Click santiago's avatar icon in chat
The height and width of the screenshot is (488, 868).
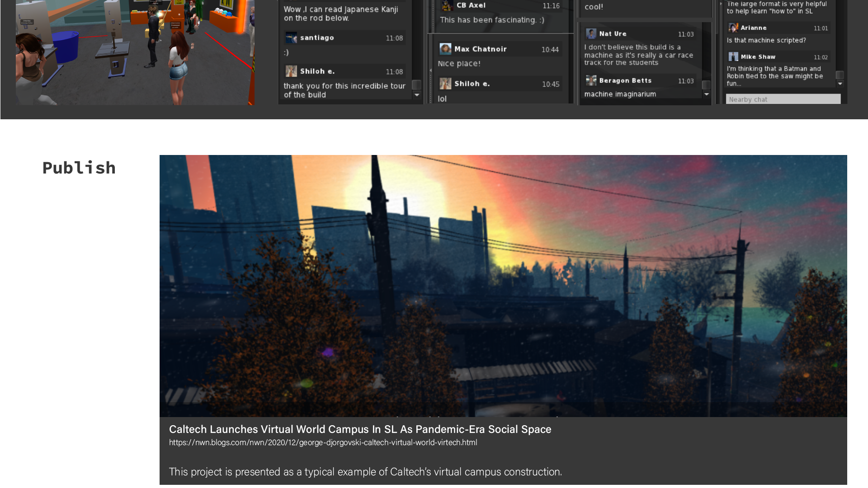point(291,38)
